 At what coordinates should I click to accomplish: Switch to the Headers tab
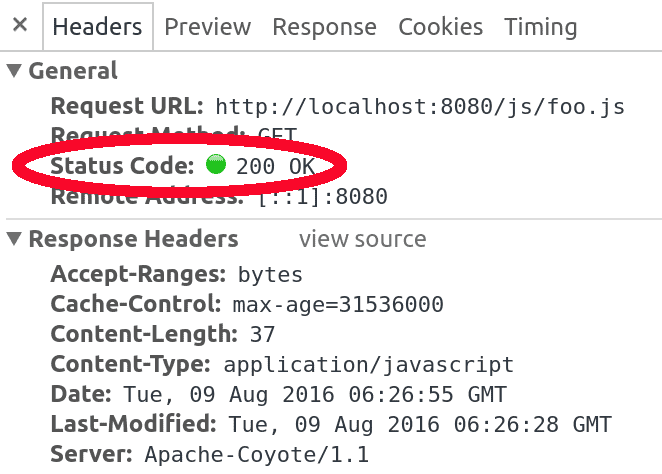pyautogui.click(x=98, y=27)
